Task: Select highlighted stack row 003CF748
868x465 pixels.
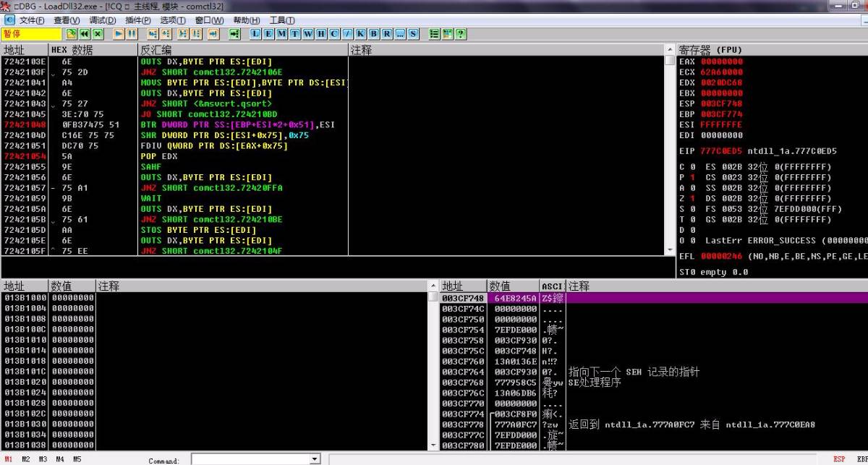Action: coord(654,298)
